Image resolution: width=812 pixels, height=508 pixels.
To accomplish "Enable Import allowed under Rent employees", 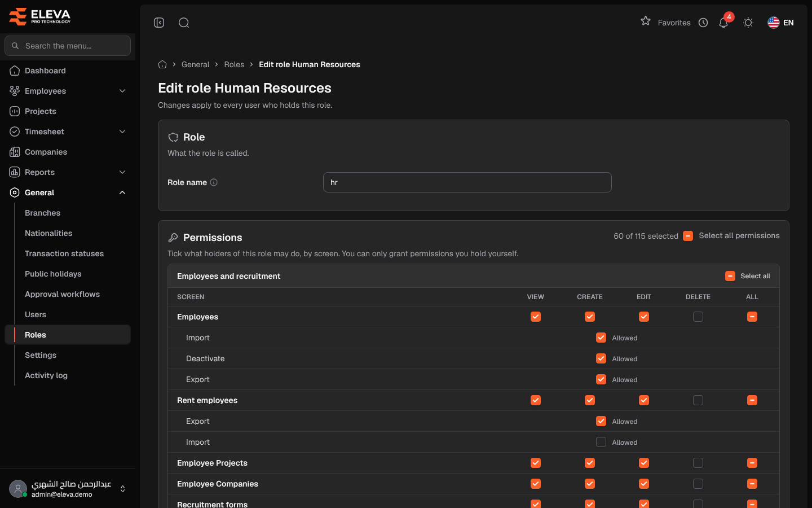I will tap(601, 442).
